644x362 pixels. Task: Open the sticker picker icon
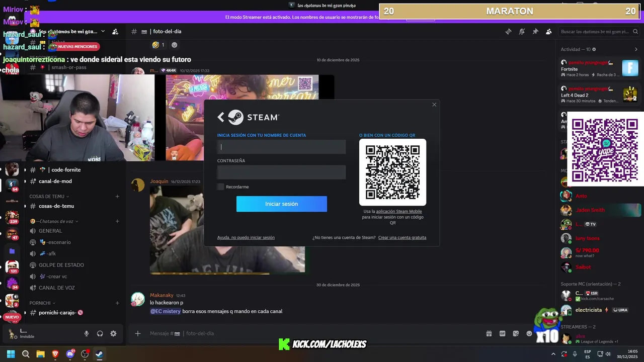(516, 333)
